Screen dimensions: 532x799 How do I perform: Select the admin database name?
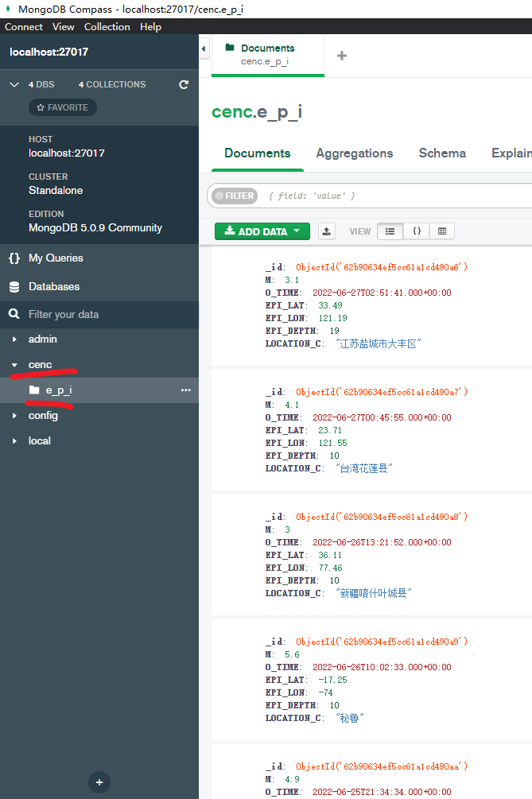pos(43,339)
